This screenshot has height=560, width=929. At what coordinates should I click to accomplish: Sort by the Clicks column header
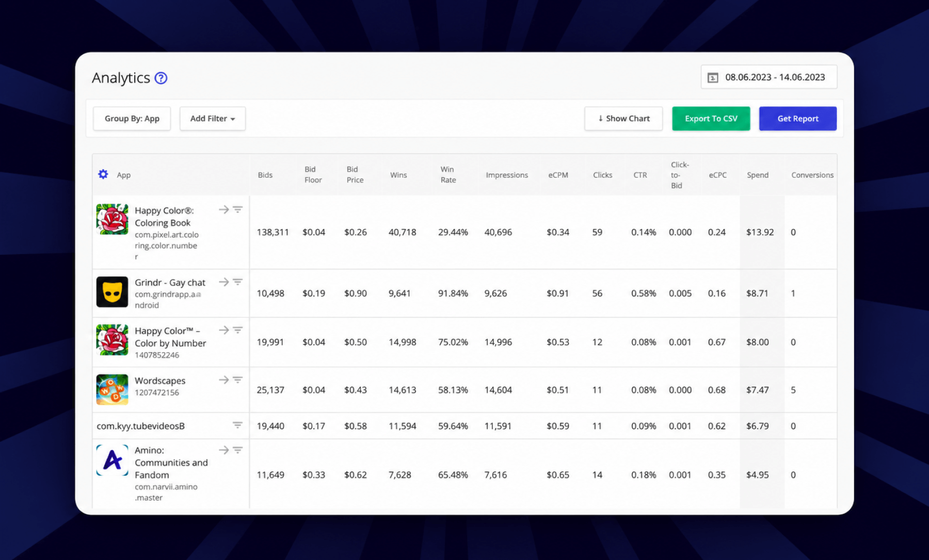[x=602, y=175]
